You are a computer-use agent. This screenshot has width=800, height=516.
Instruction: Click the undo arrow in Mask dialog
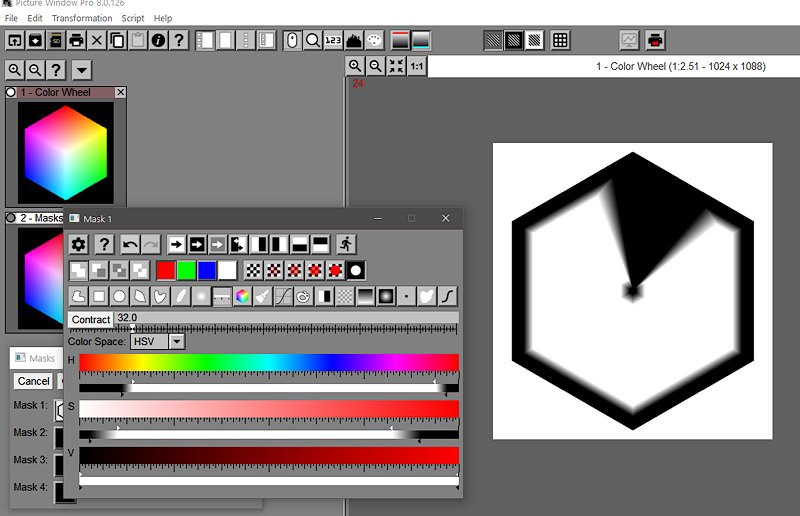coord(130,244)
